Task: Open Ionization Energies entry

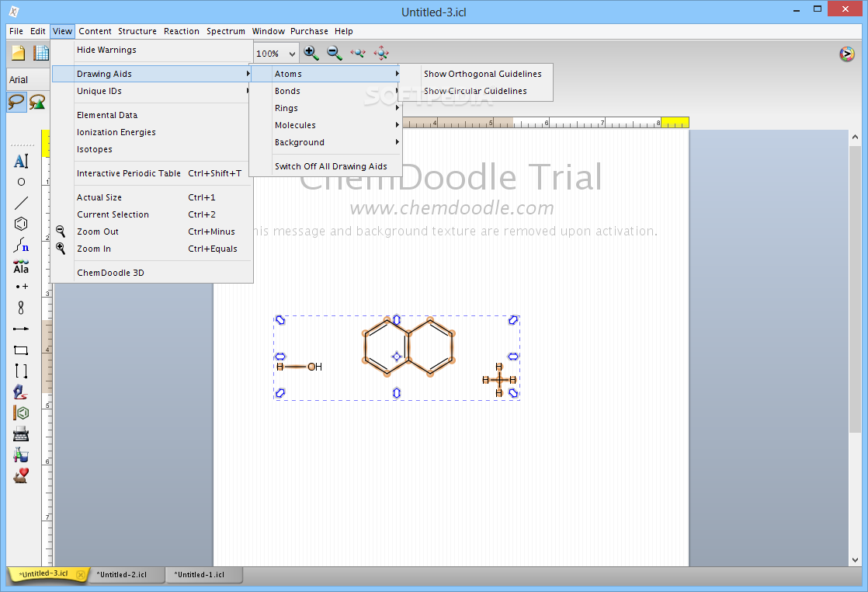Action: pos(152,132)
